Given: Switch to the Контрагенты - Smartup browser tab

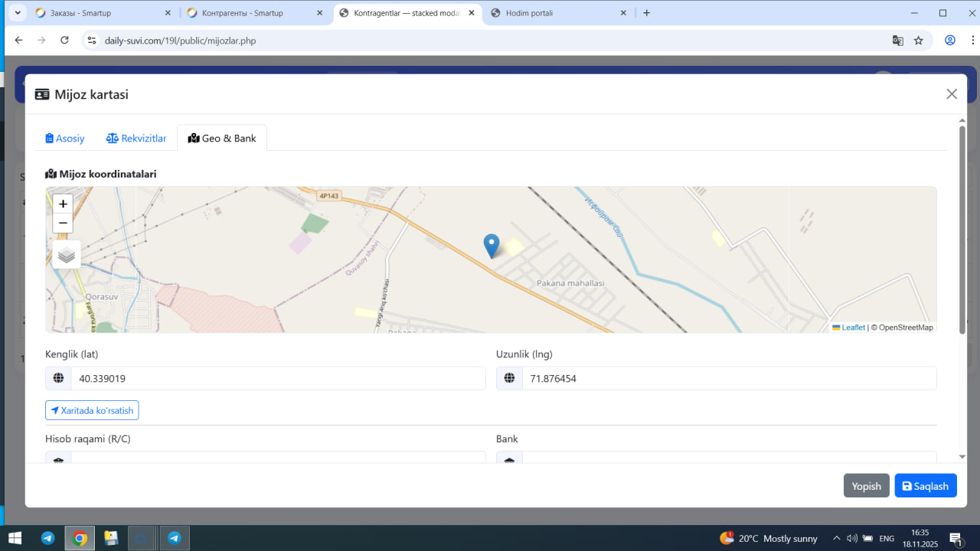Looking at the screenshot, I should [253, 13].
